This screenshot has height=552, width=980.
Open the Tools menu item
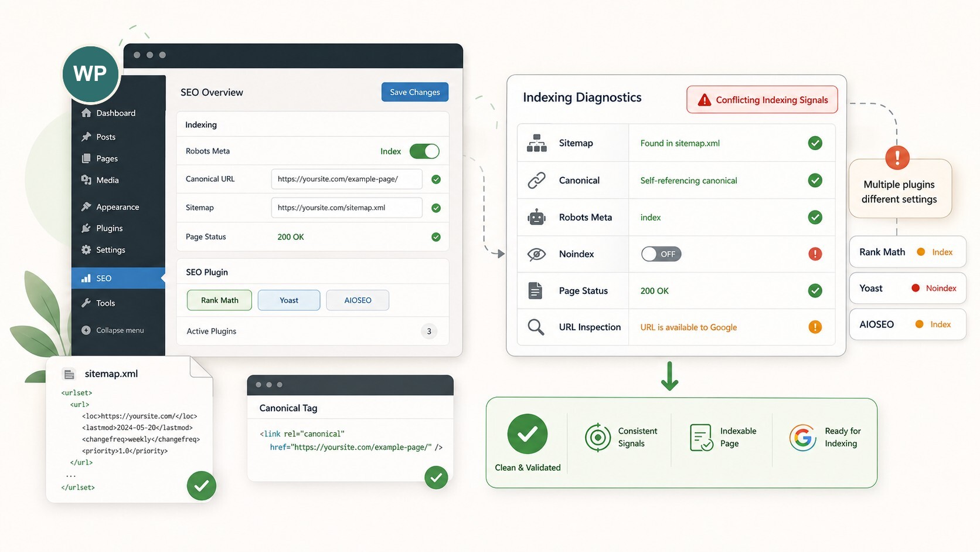click(118, 303)
